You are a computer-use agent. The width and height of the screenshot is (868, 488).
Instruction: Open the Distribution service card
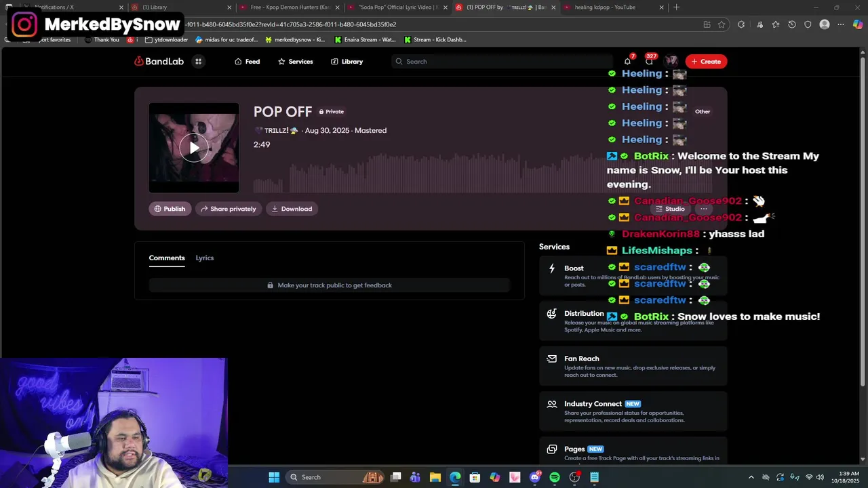633,321
